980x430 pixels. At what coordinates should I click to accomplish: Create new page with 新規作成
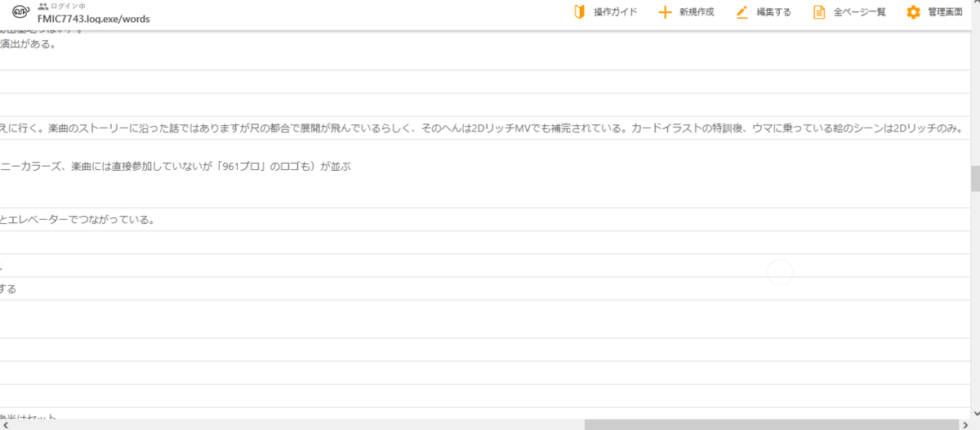697,12
